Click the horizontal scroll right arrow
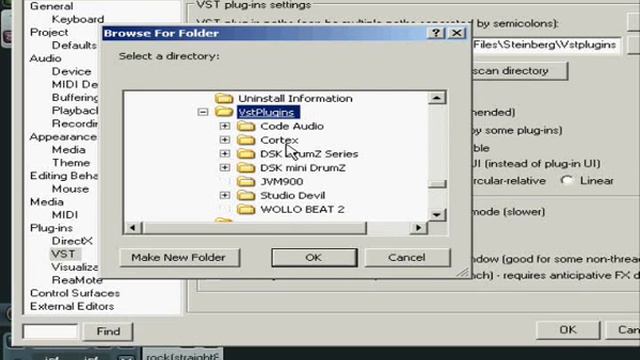Image resolution: width=640 pixels, height=360 pixels. 418,228
